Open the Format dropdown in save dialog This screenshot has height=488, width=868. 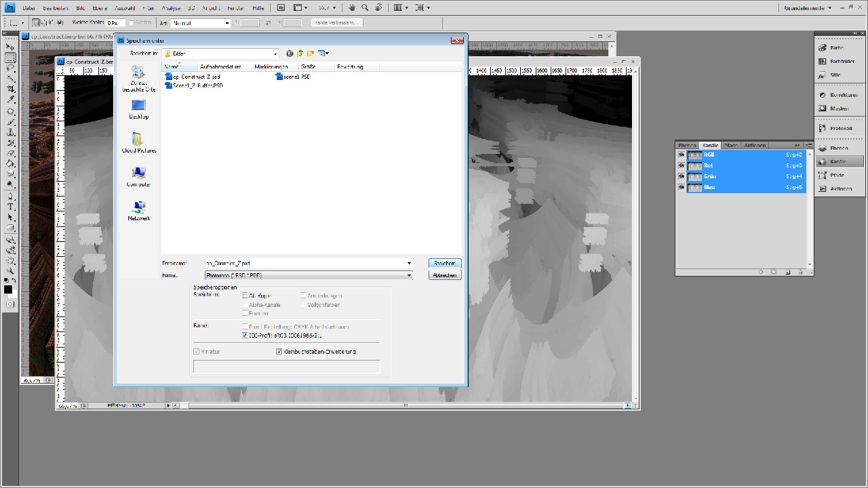tap(409, 275)
